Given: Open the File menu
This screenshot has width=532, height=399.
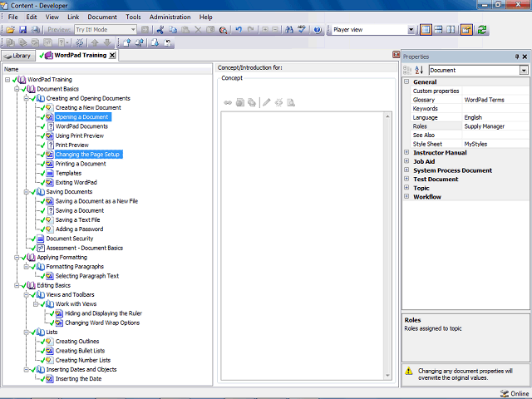Looking at the screenshot, I should tap(13, 17).
